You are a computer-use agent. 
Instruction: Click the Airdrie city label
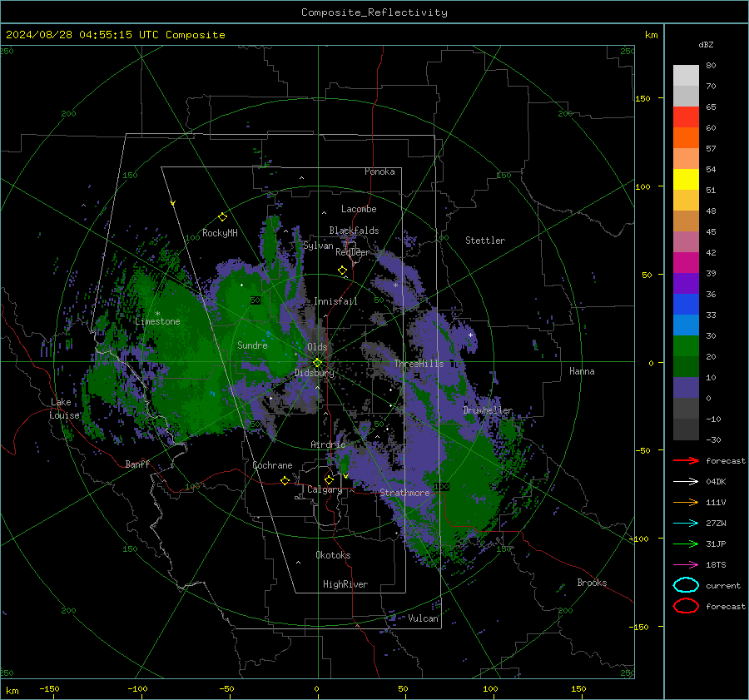point(328,444)
